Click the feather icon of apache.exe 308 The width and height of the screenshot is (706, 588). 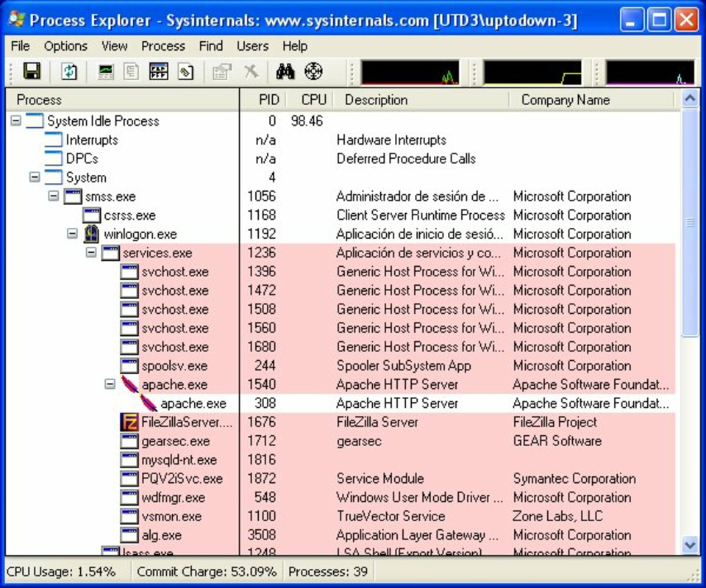click(148, 403)
